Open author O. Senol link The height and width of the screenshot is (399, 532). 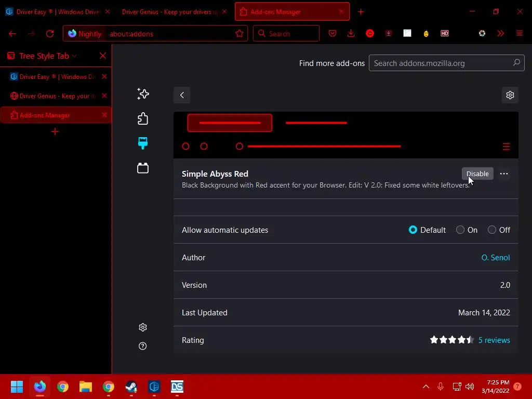(495, 258)
